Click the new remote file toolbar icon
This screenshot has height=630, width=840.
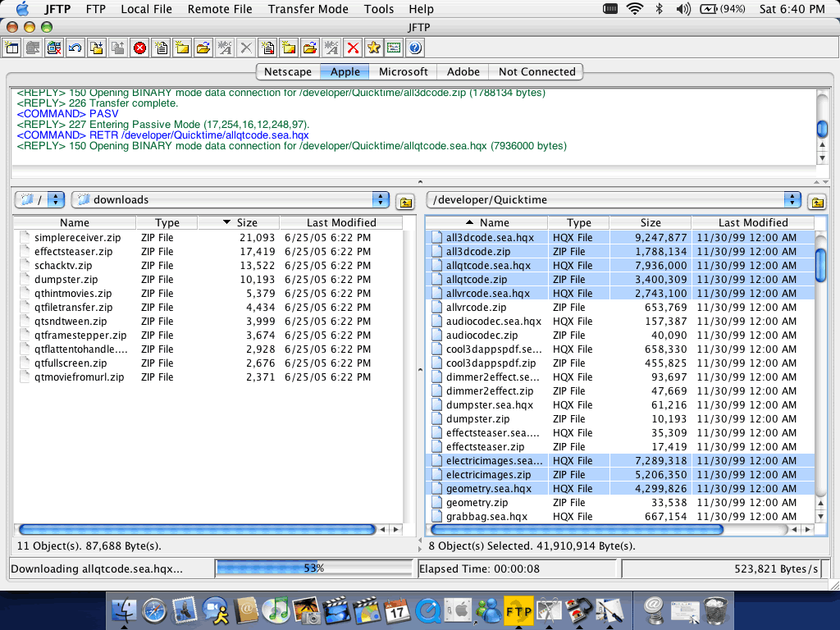pyautogui.click(x=267, y=48)
